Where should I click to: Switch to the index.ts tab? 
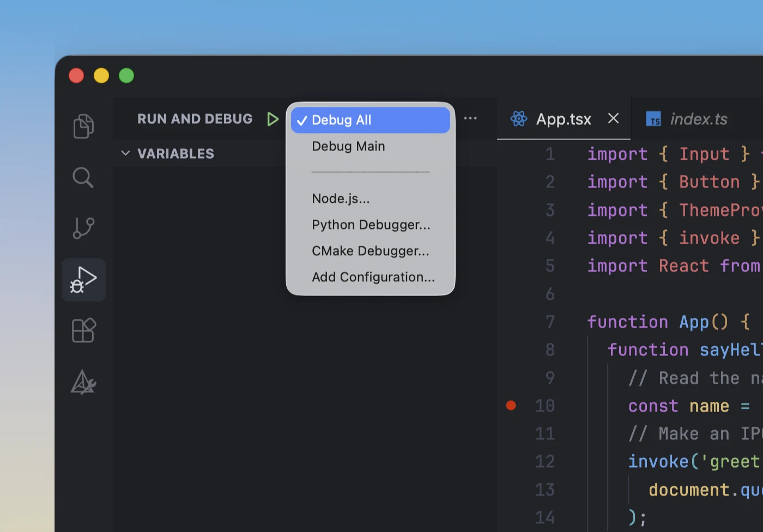coord(698,119)
